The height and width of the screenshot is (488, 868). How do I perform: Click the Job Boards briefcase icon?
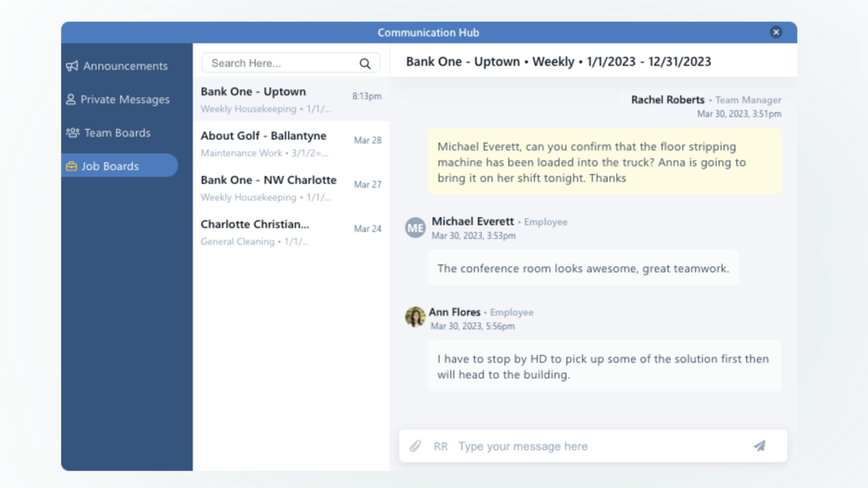71,166
